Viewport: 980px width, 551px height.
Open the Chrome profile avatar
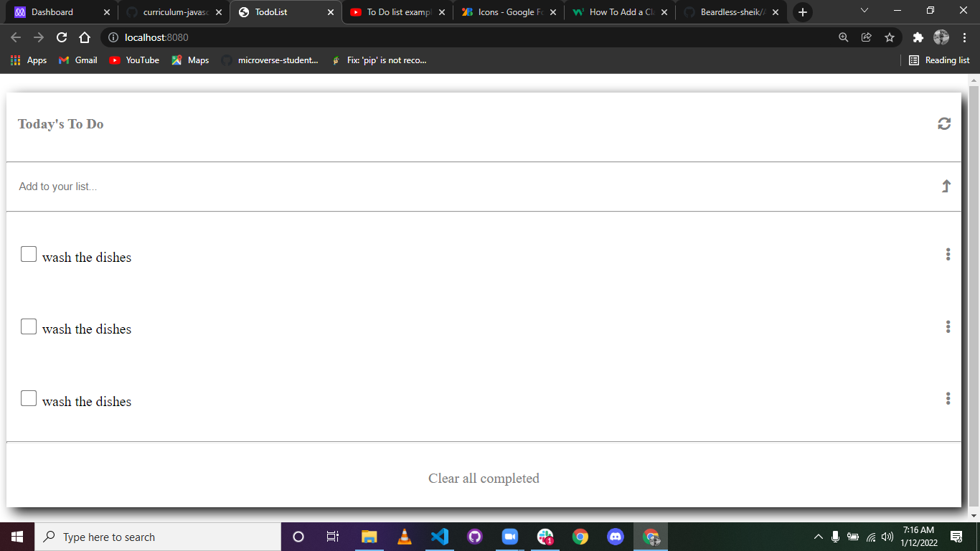[x=941, y=37]
